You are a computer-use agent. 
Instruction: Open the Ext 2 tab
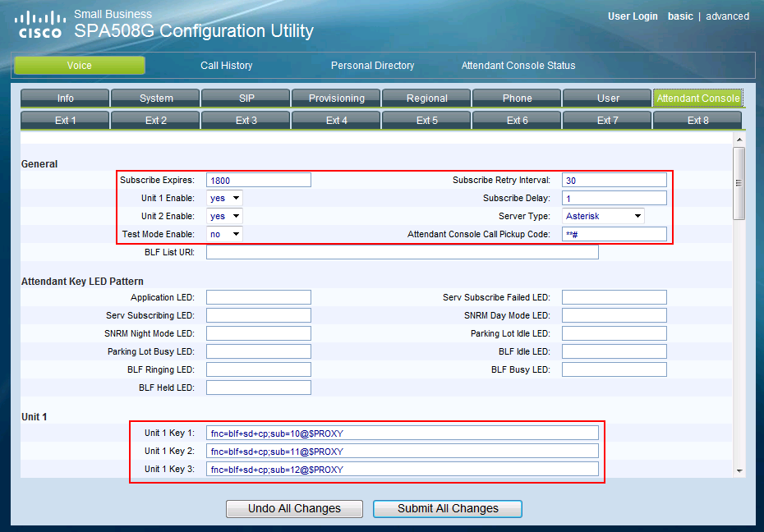click(156, 120)
